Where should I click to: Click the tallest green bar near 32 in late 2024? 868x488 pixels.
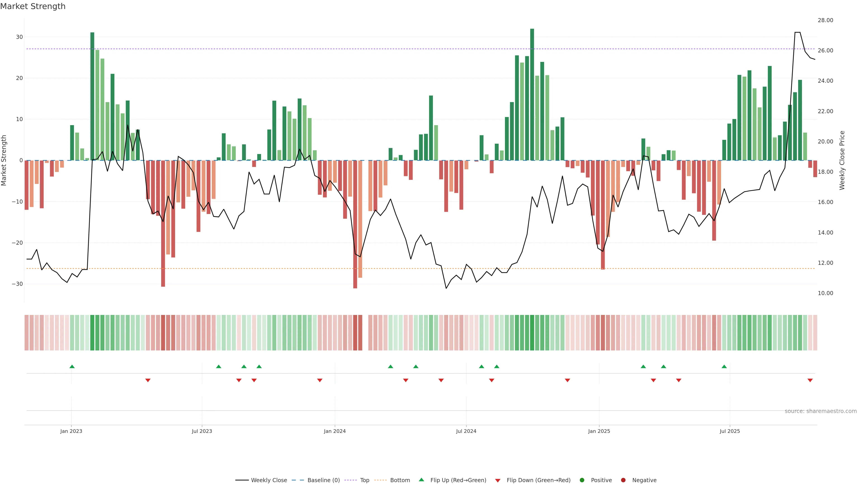click(x=532, y=94)
